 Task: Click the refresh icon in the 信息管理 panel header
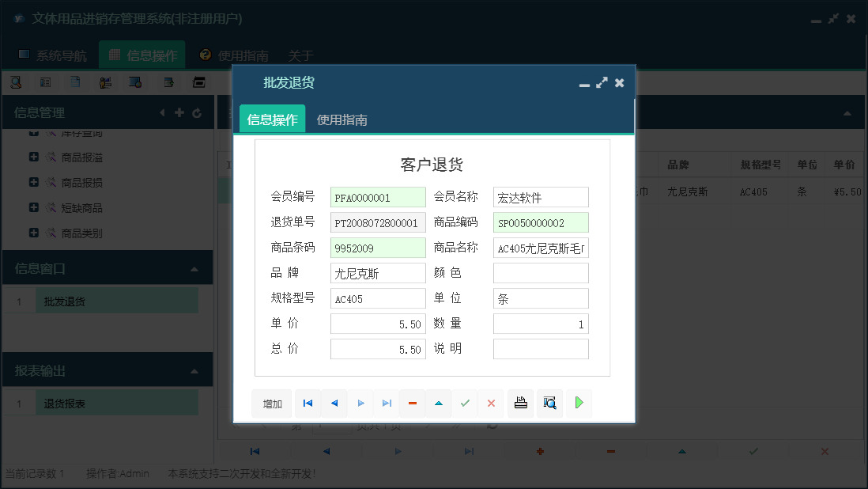click(196, 112)
